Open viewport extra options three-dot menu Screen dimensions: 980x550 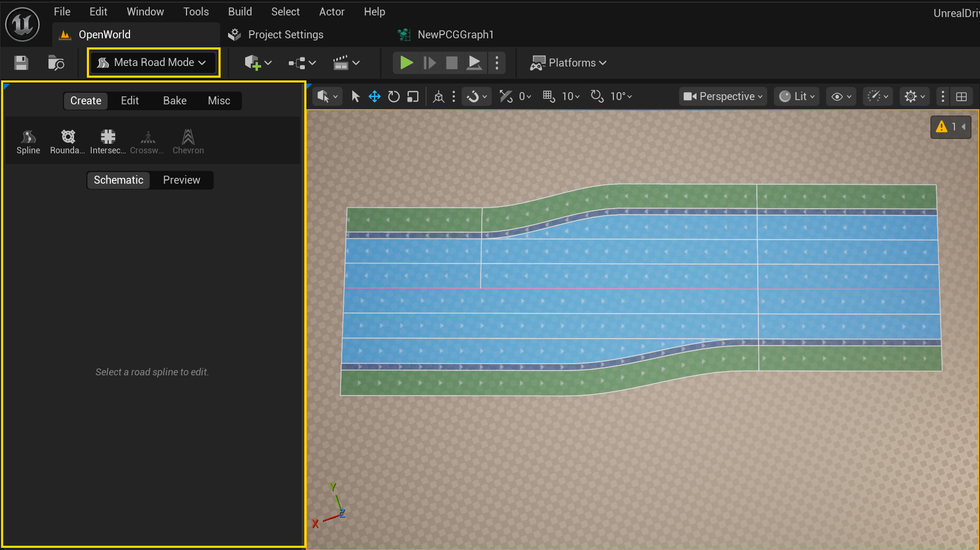click(x=943, y=96)
